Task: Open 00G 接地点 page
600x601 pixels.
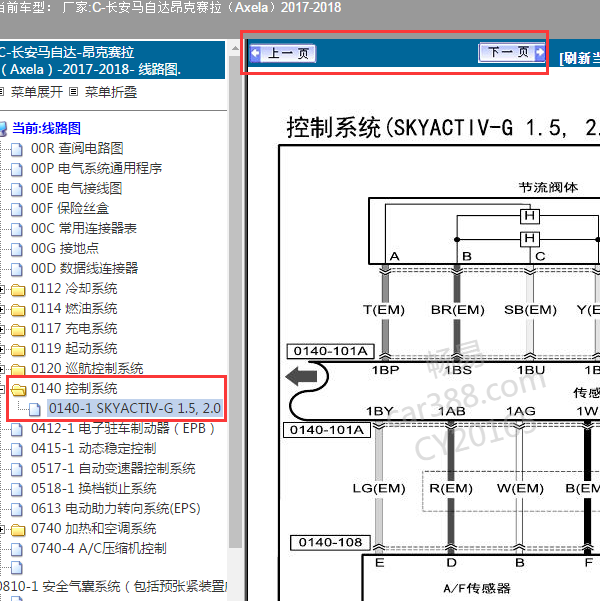Action: 65,248
